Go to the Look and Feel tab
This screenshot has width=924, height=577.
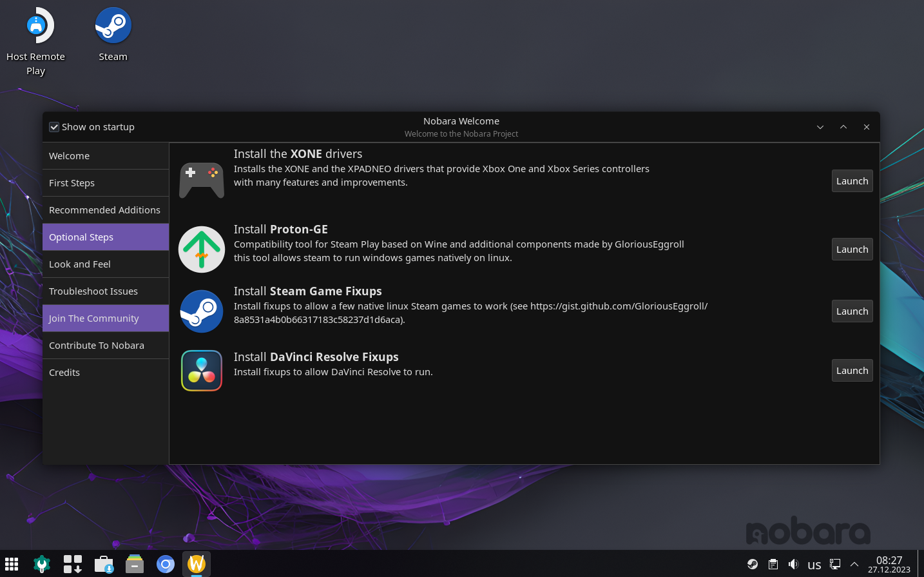106,264
